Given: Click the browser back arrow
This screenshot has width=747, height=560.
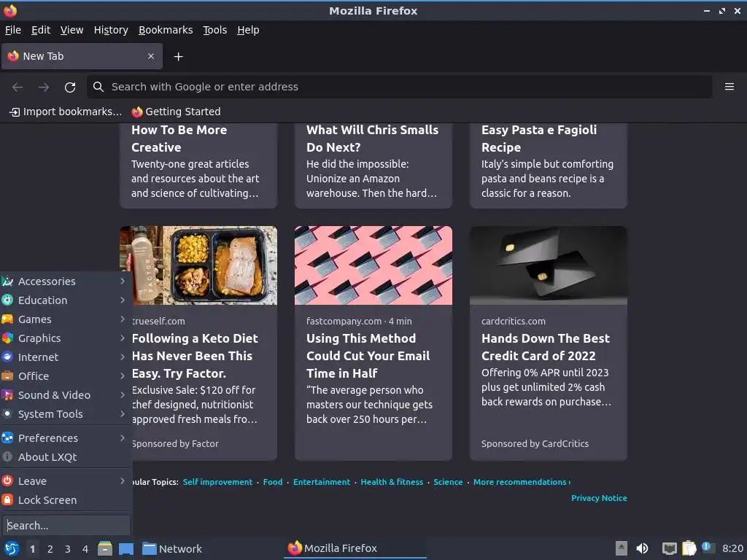Looking at the screenshot, I should [18, 87].
